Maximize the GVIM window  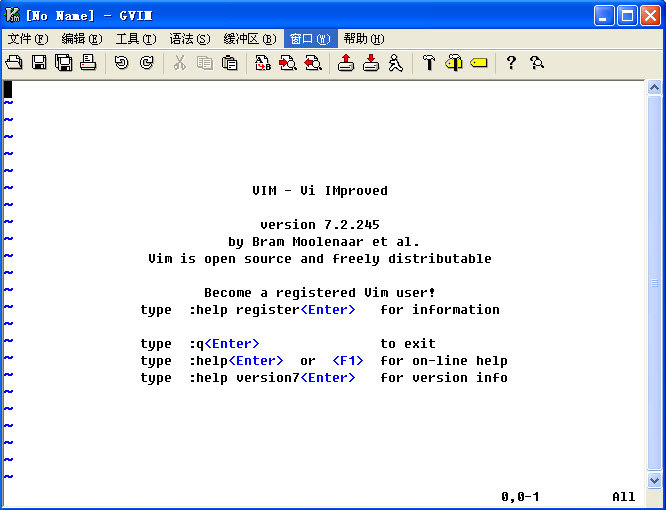(627, 16)
